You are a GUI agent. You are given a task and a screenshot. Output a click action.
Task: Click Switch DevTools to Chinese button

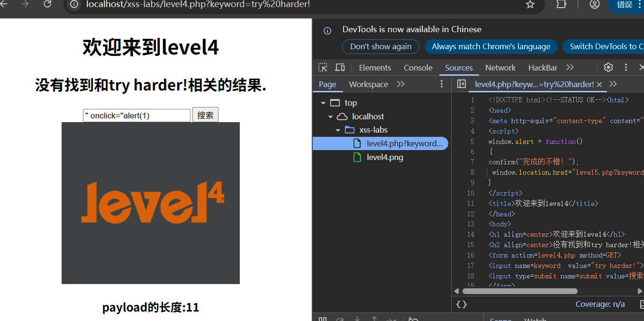(603, 46)
